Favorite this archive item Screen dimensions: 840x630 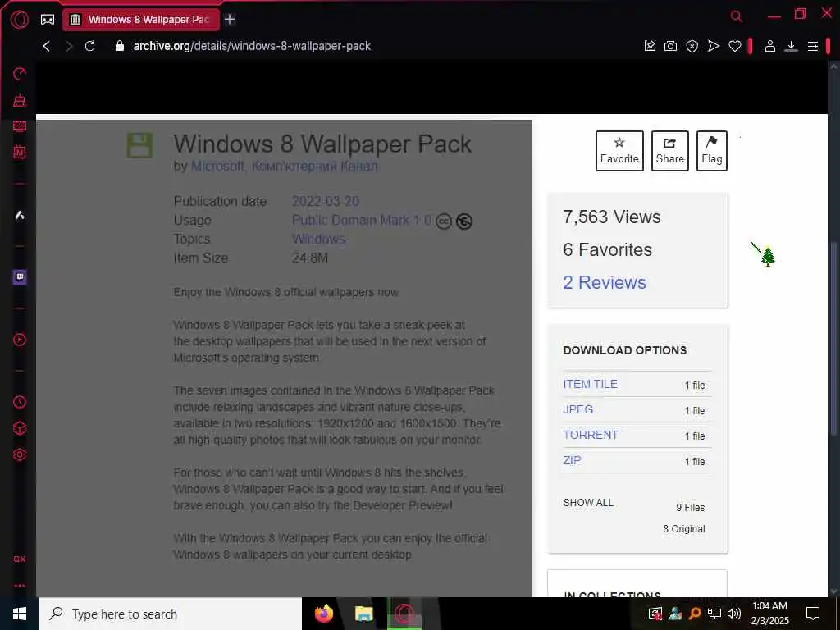pos(619,151)
